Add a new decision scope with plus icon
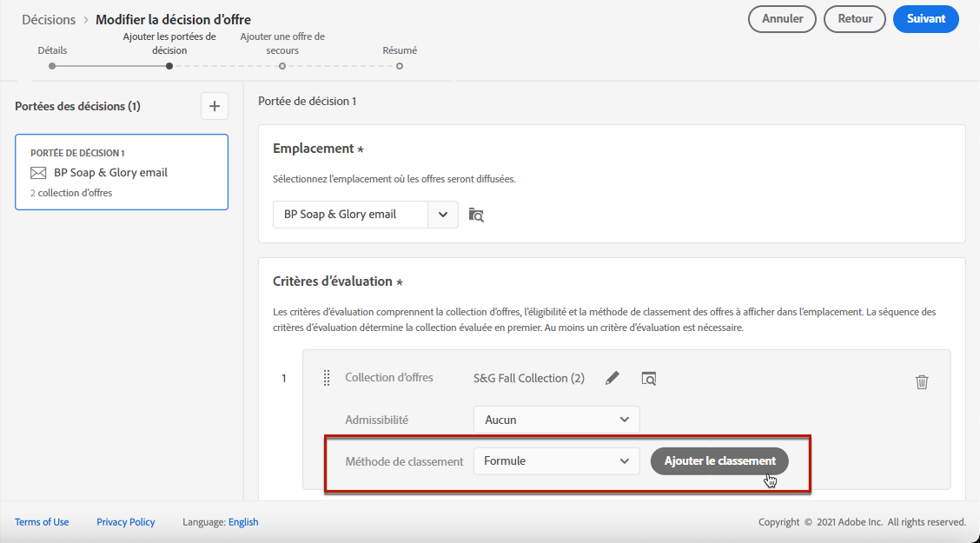The image size is (980, 543). click(x=215, y=106)
